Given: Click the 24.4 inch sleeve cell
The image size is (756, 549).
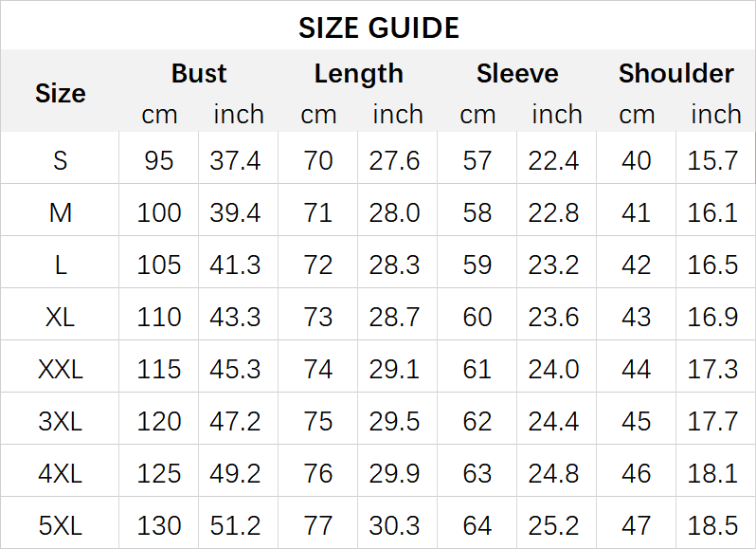Looking at the screenshot, I should [553, 421].
